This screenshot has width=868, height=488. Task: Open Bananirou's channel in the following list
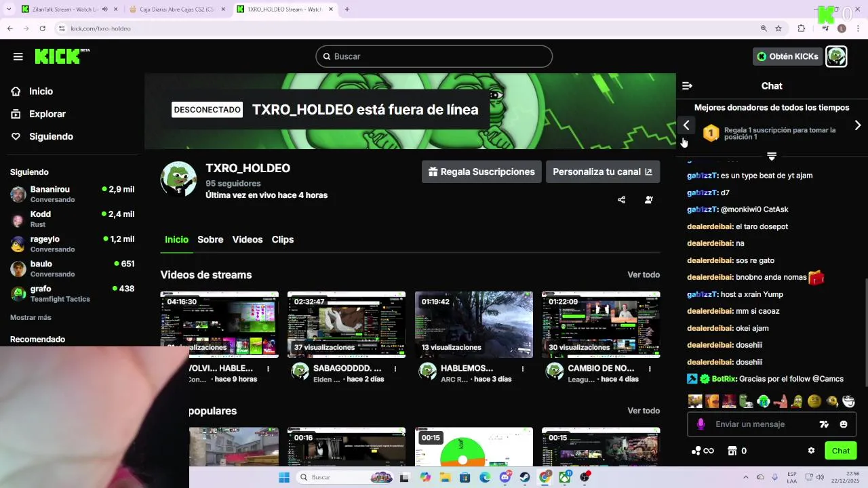click(x=72, y=194)
